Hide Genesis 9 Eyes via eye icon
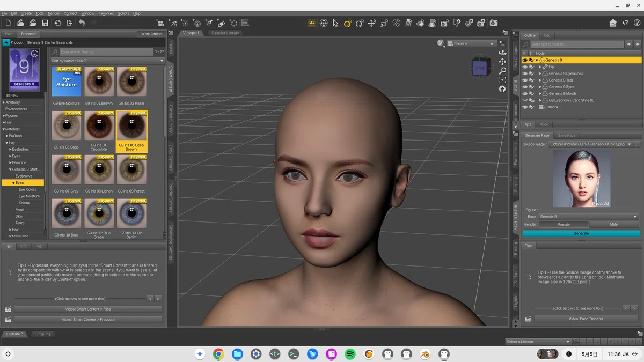The height and width of the screenshot is (362, 644). coord(525,87)
